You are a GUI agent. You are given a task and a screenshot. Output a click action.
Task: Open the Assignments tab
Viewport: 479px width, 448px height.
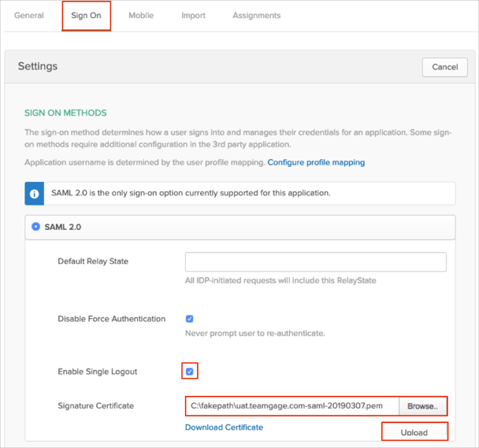tap(256, 16)
